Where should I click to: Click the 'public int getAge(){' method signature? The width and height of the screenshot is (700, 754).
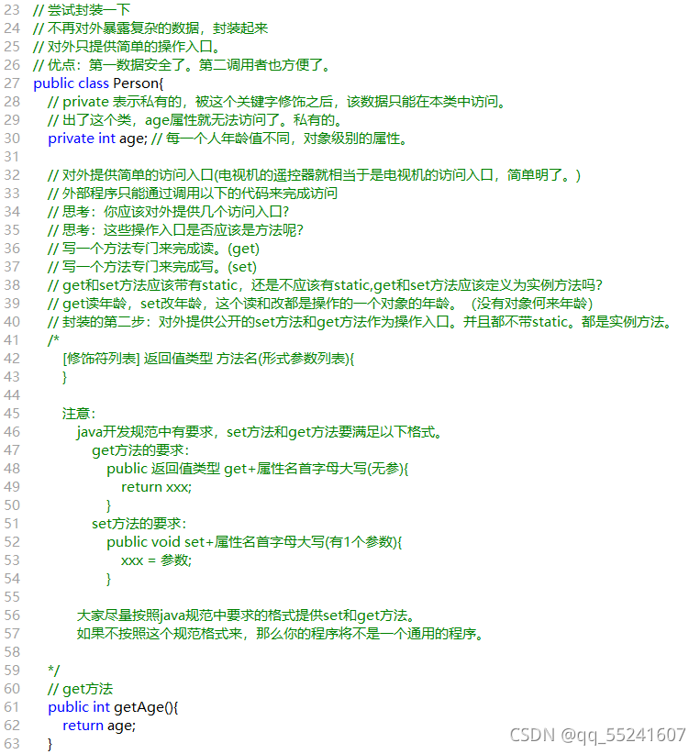pyautogui.click(x=113, y=707)
